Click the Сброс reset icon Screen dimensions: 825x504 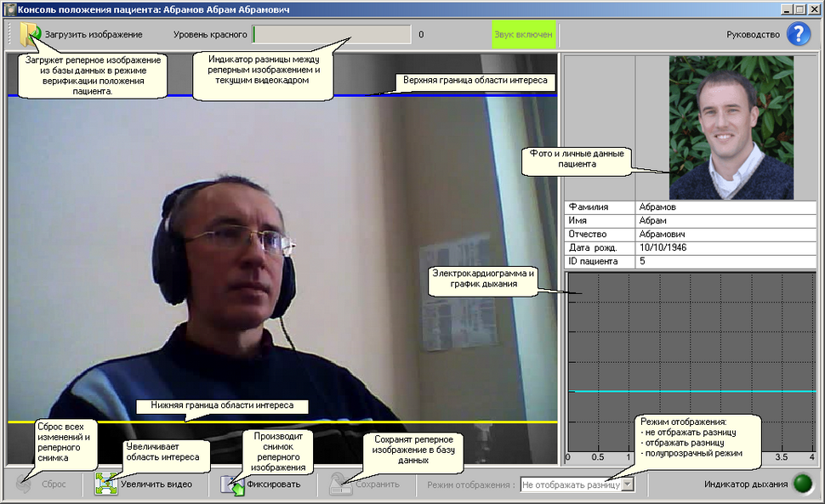(x=28, y=484)
